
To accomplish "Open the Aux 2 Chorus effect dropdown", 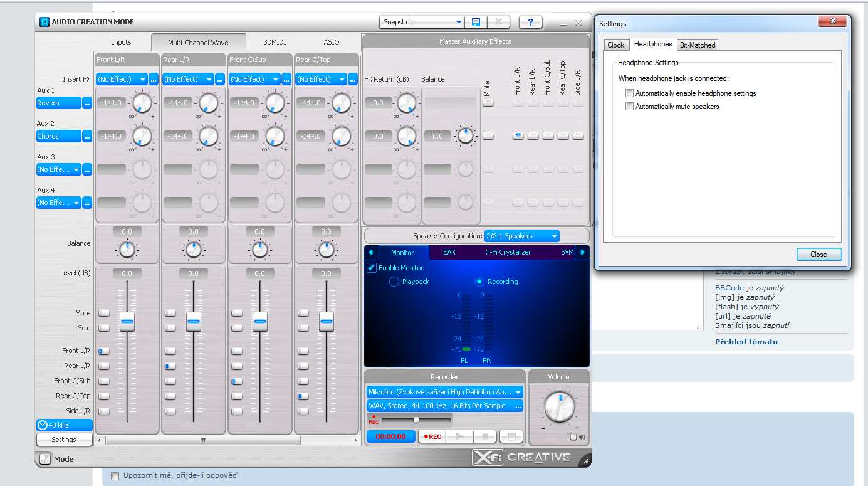I will point(59,136).
